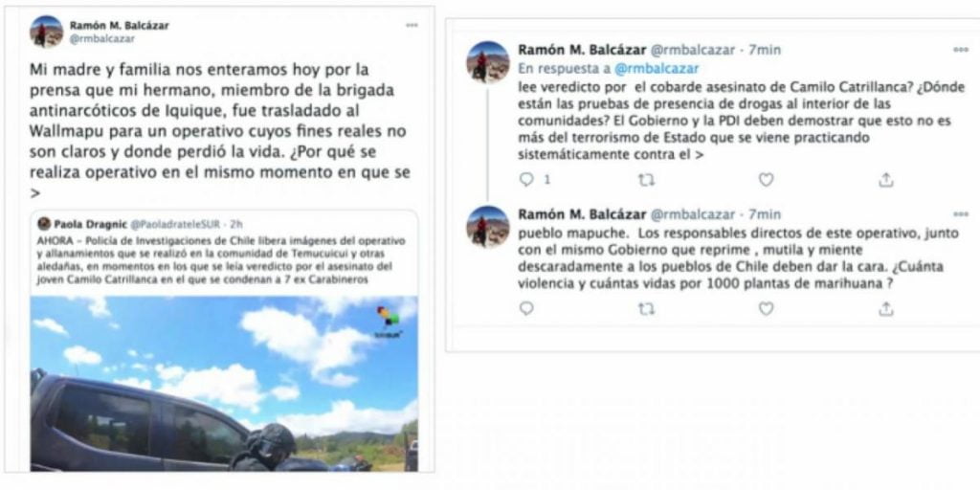Share the tweet about Camilo Catrillanca verdict
The image size is (980, 490).
tap(885, 180)
